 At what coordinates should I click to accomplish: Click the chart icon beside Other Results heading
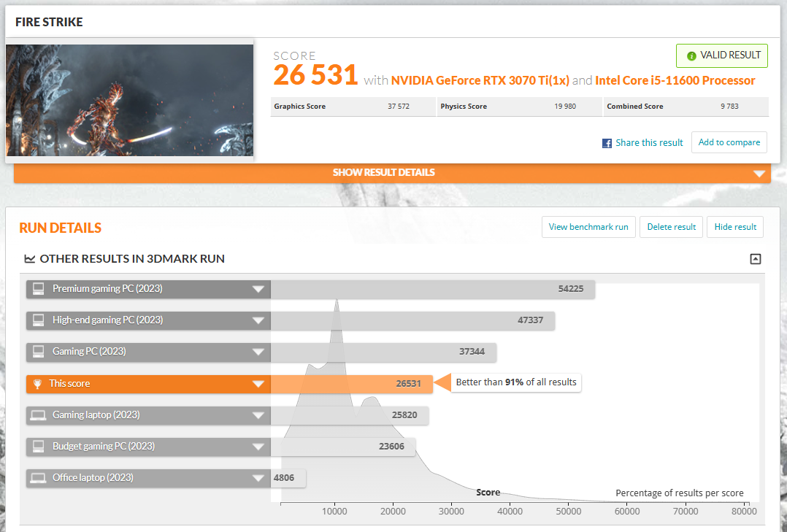30,259
